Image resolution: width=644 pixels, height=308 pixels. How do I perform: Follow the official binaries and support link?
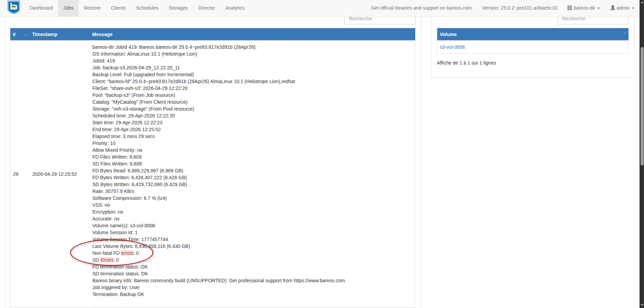421,8
